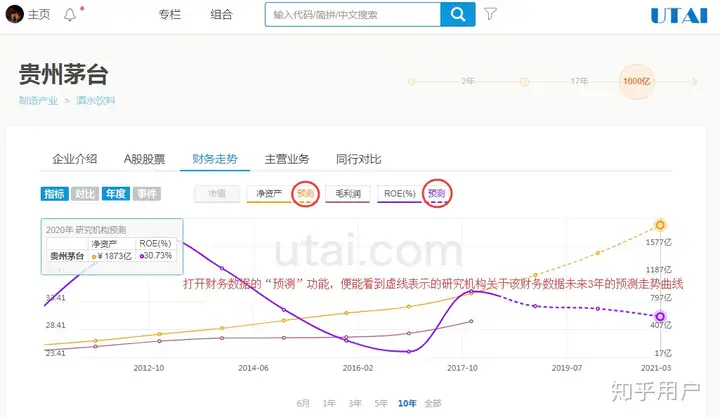The height and width of the screenshot is (417, 720).
Task: Select 10年 time range
Action: [x=407, y=403]
